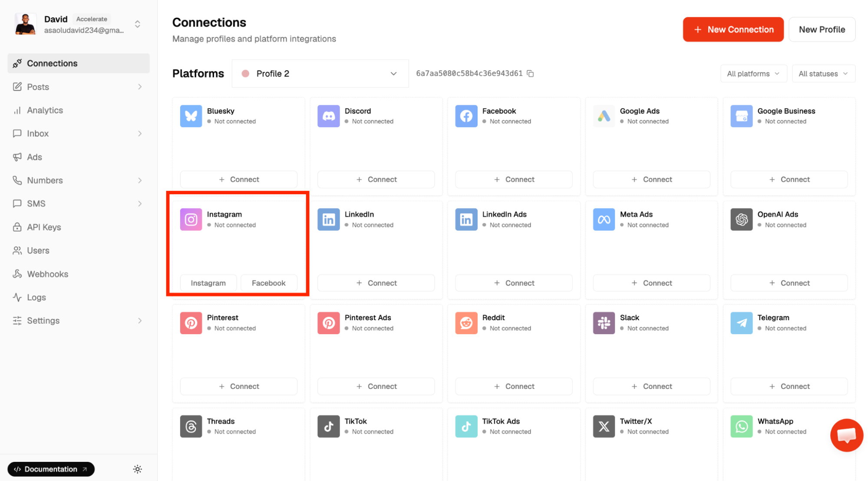Open Webhooks in the sidebar
The width and height of the screenshot is (868, 481).
pyautogui.click(x=79, y=274)
